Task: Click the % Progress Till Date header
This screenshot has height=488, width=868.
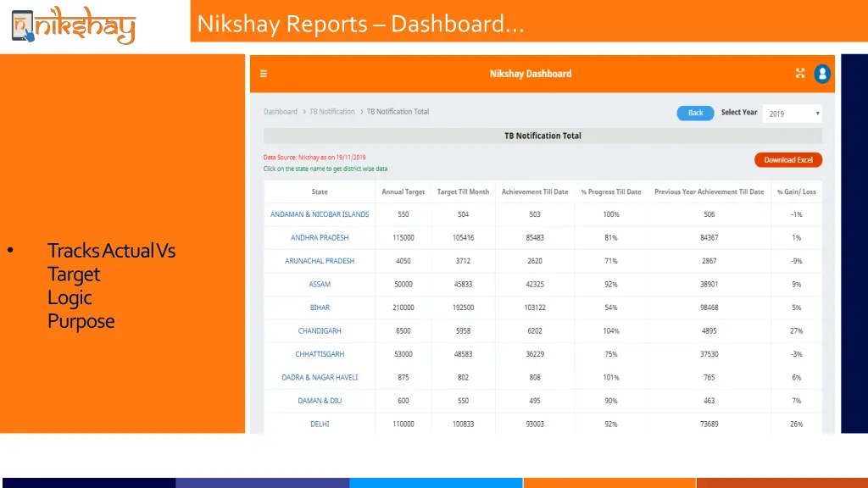Action: pos(611,192)
